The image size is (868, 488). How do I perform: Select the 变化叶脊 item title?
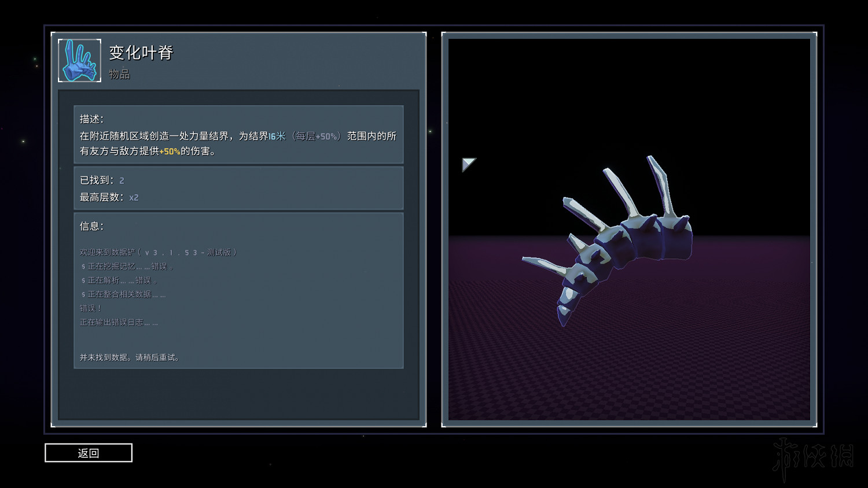[x=141, y=53]
